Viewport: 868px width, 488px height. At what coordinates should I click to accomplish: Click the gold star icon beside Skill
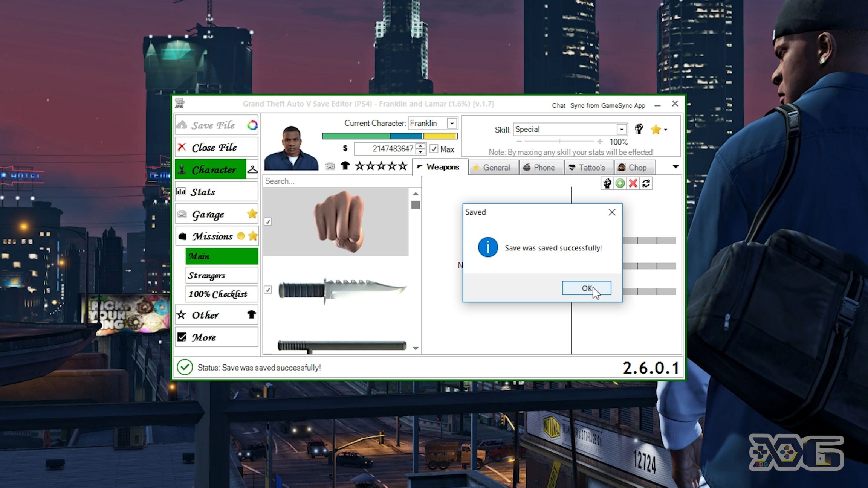656,130
